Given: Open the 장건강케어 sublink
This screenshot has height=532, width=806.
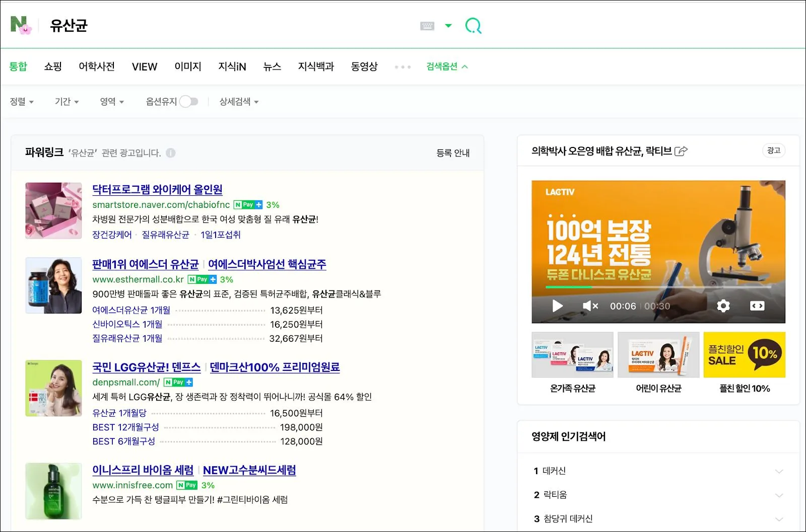Looking at the screenshot, I should point(112,235).
